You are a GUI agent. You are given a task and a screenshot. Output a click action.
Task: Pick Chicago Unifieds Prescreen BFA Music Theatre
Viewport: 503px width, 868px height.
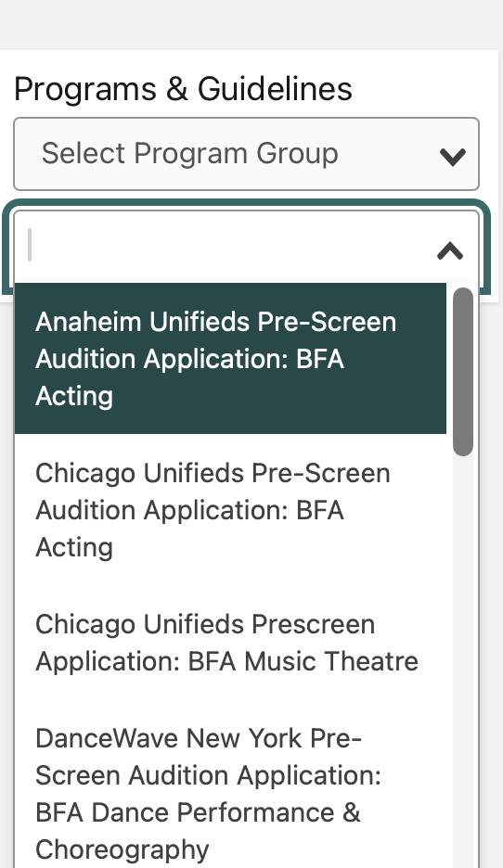click(x=230, y=642)
